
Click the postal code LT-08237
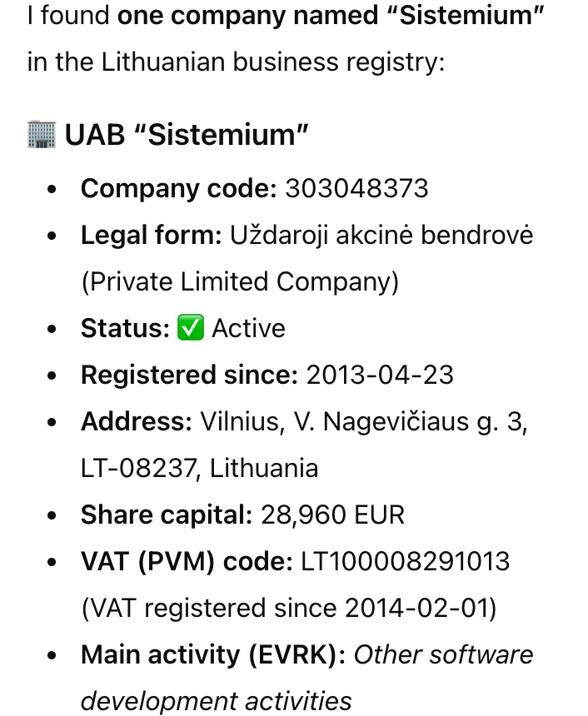coord(137,468)
